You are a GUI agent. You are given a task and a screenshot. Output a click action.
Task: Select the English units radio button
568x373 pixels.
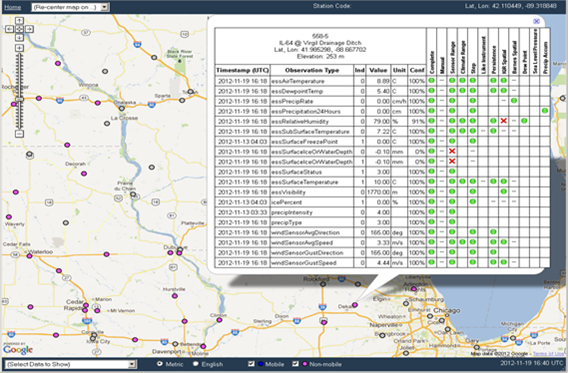click(196, 364)
